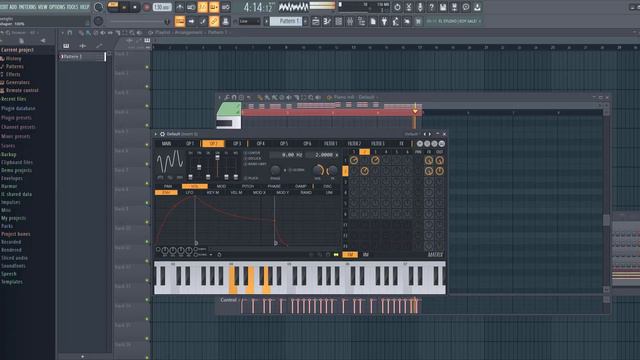The height and width of the screenshot is (360, 640).
Task: Open the TOOLS menu
Action: point(72,7)
